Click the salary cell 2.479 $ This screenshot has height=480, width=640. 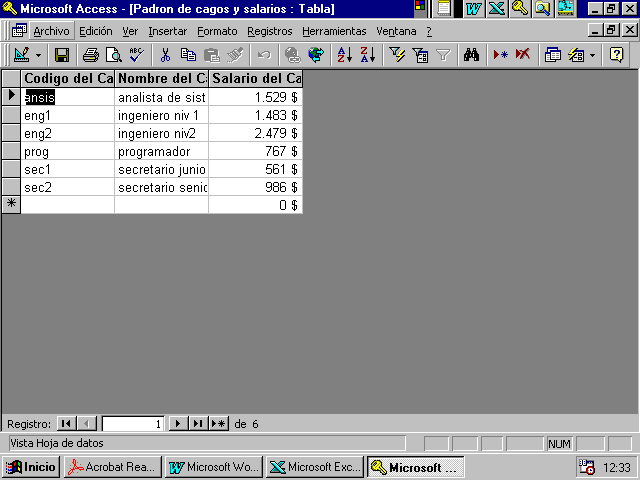[256, 133]
